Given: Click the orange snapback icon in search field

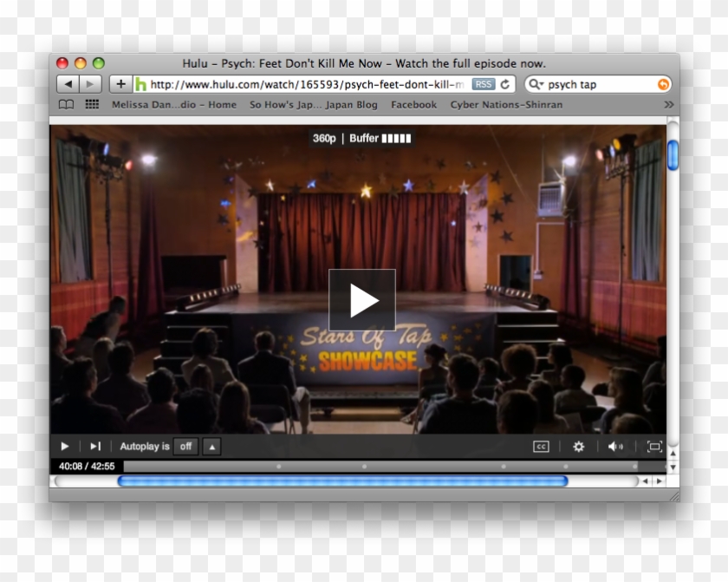Looking at the screenshot, I should [x=663, y=84].
